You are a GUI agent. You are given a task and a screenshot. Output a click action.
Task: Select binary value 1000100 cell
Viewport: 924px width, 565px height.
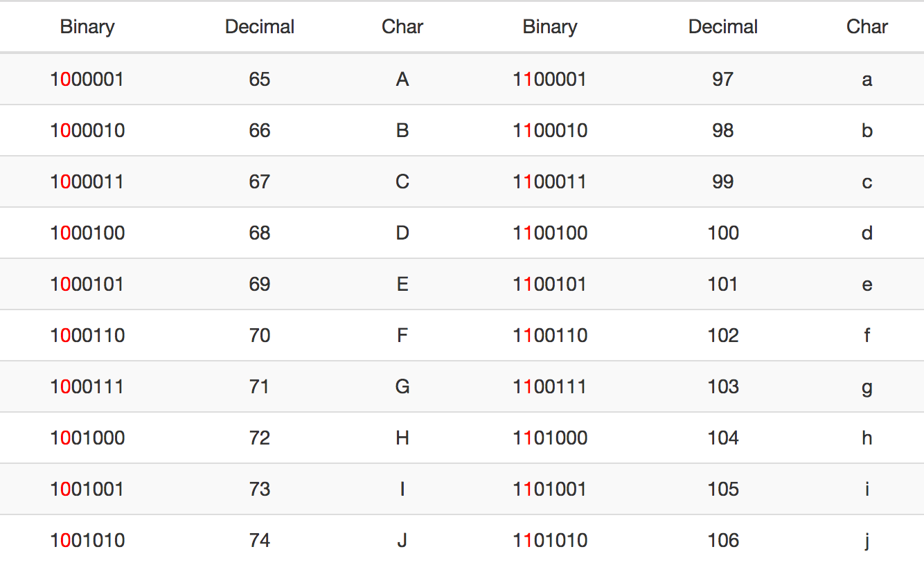[x=87, y=233]
